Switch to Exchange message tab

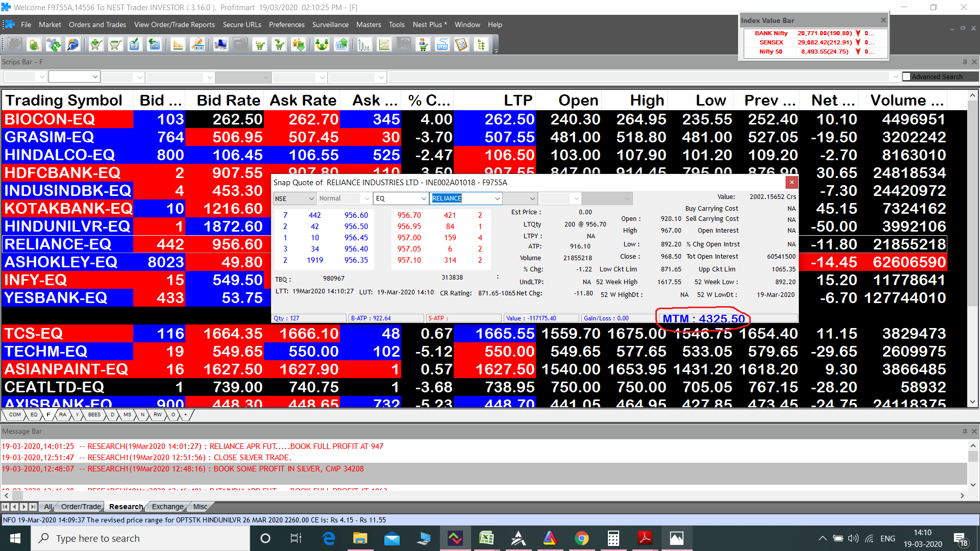167,507
